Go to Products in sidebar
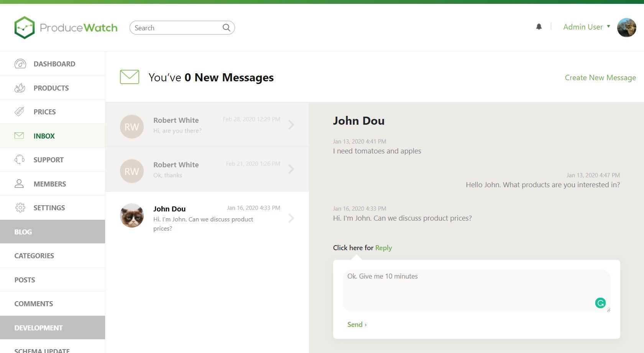Image resolution: width=644 pixels, height=353 pixels. [51, 88]
